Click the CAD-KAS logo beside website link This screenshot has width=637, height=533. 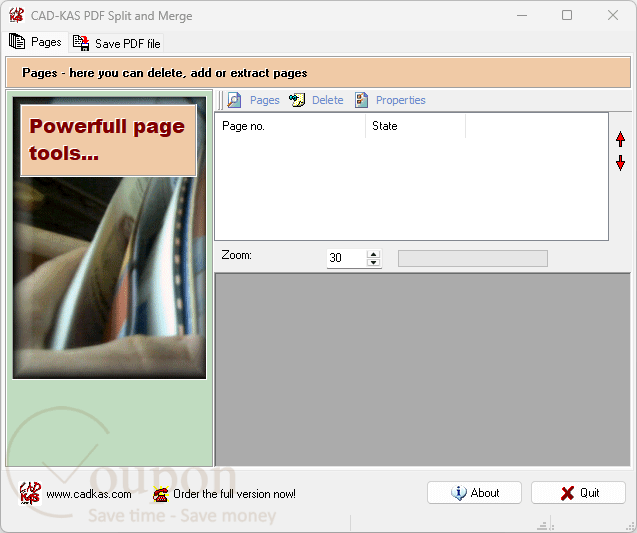[x=30, y=493]
